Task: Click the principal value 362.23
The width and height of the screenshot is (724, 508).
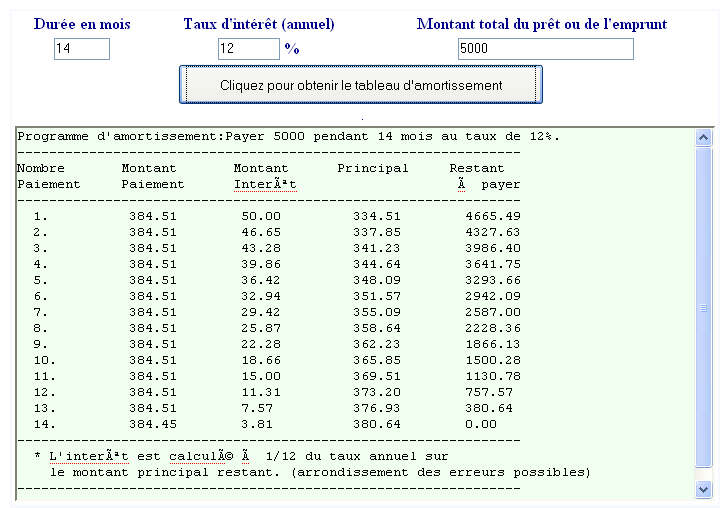Action: [377, 344]
